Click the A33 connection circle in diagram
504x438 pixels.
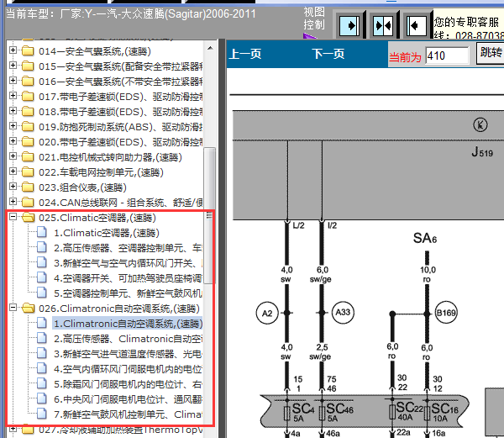(343, 312)
